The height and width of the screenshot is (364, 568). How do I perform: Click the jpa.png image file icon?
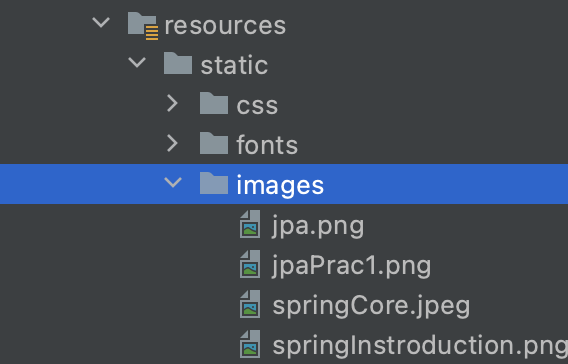[250, 224]
